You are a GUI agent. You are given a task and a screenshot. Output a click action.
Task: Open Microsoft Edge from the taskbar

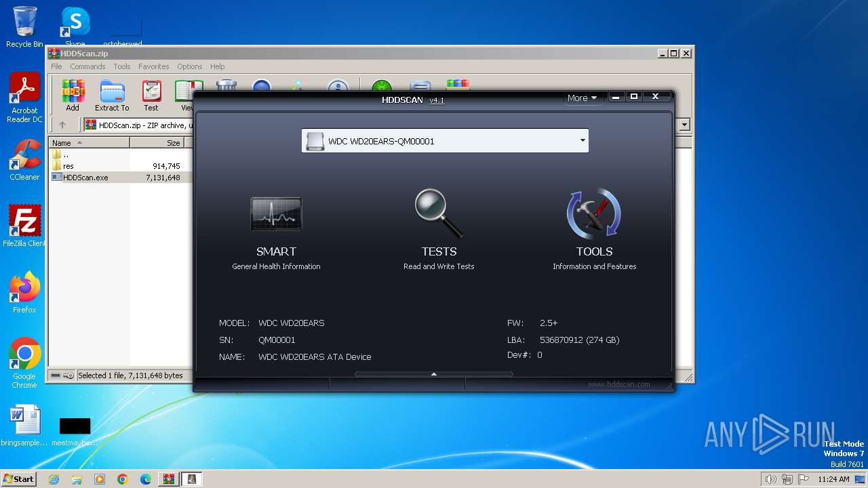pos(146,479)
